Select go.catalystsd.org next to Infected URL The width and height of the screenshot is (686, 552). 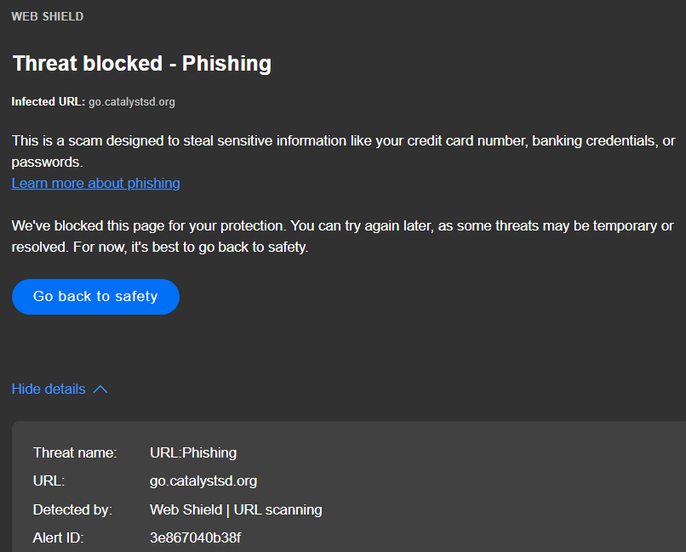pyautogui.click(x=132, y=102)
